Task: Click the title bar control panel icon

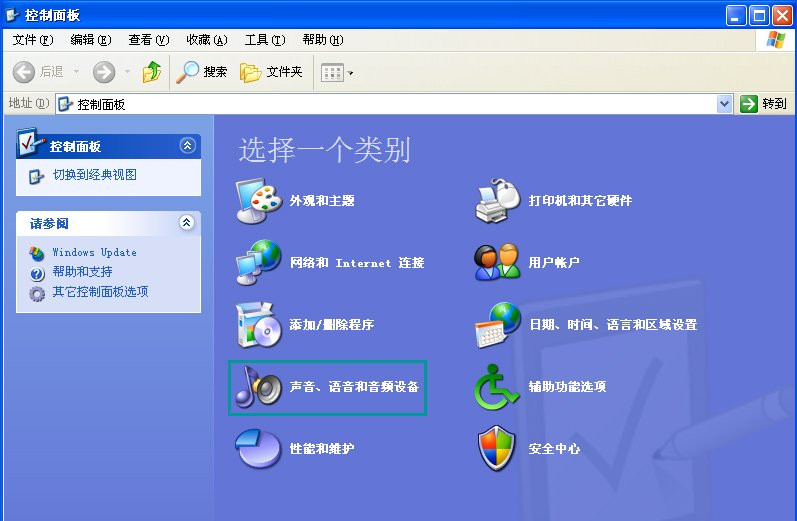Action: (x=12, y=15)
